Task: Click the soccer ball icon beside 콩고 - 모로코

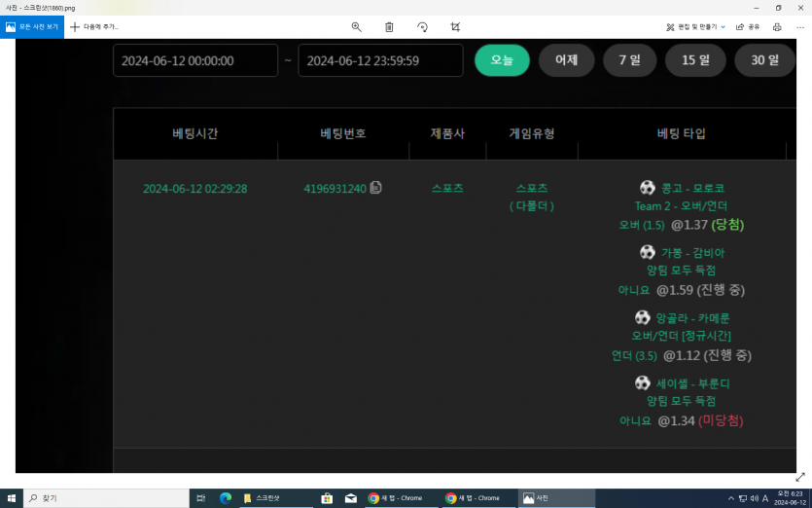Action: point(648,187)
